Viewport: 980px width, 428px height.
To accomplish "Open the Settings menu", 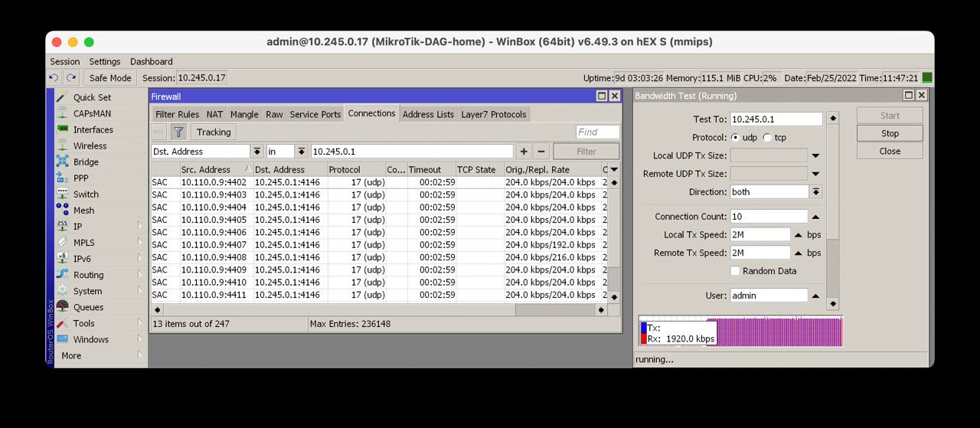I will (105, 61).
